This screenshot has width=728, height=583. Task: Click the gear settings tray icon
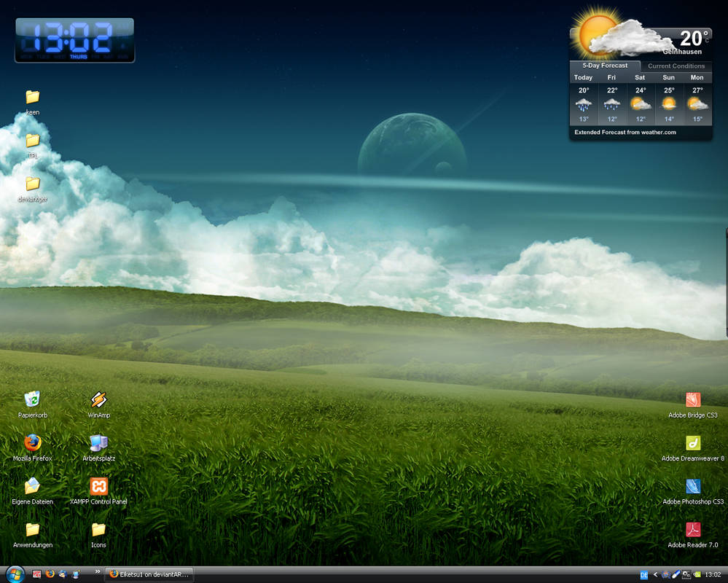[x=686, y=575]
